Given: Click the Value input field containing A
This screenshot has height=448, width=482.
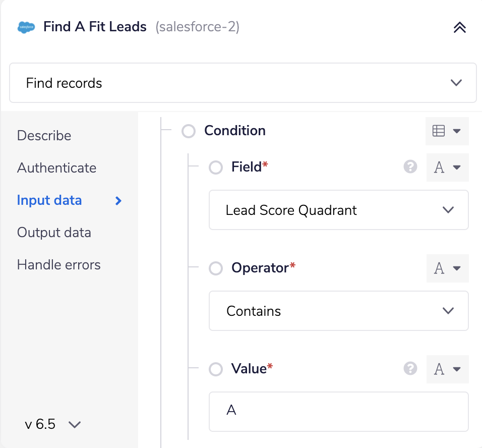Looking at the screenshot, I should pos(338,412).
